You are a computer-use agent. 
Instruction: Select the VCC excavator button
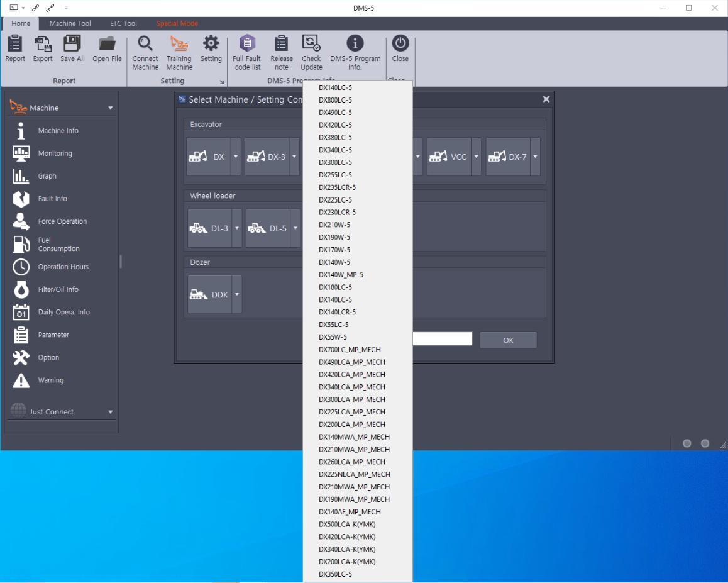point(449,157)
